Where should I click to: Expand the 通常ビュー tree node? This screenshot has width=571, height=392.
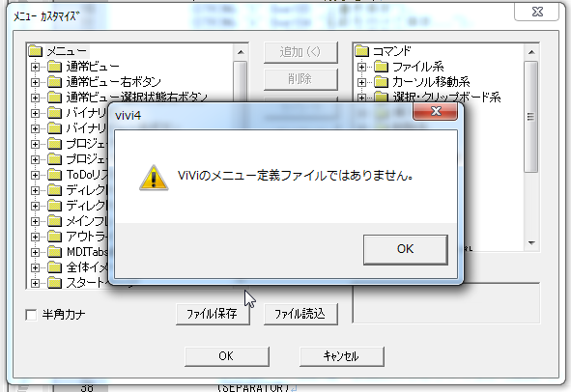[35, 67]
